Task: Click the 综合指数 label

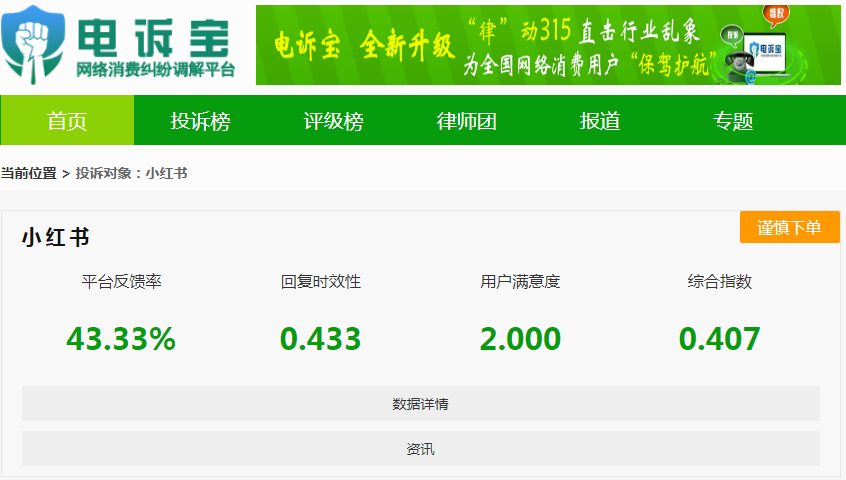Action: coord(720,282)
